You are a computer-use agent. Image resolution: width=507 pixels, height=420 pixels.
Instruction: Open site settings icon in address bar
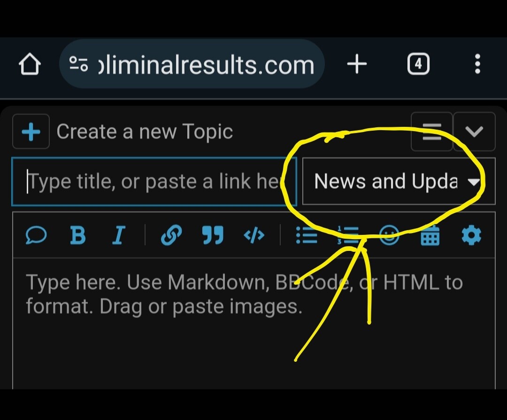(78, 64)
